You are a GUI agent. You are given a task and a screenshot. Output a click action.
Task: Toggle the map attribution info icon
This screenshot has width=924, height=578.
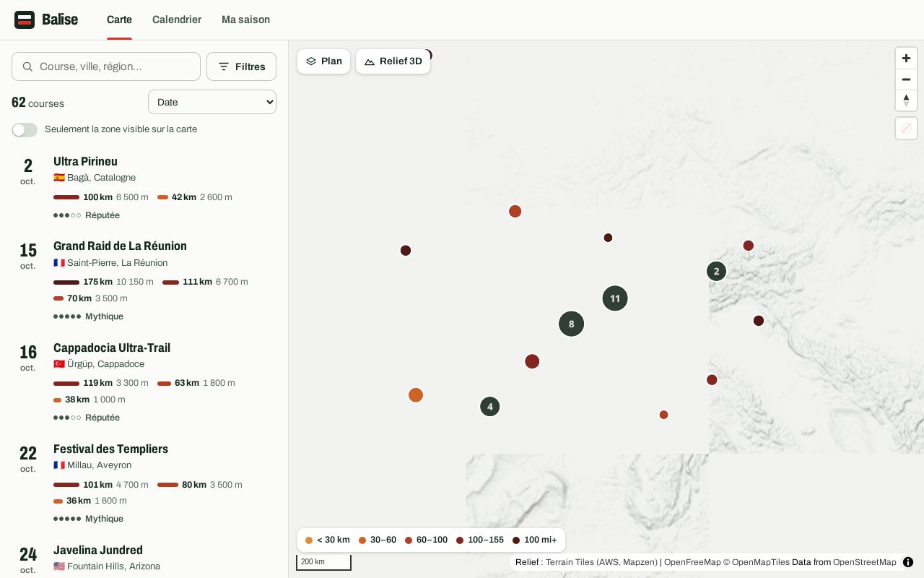tap(908, 562)
